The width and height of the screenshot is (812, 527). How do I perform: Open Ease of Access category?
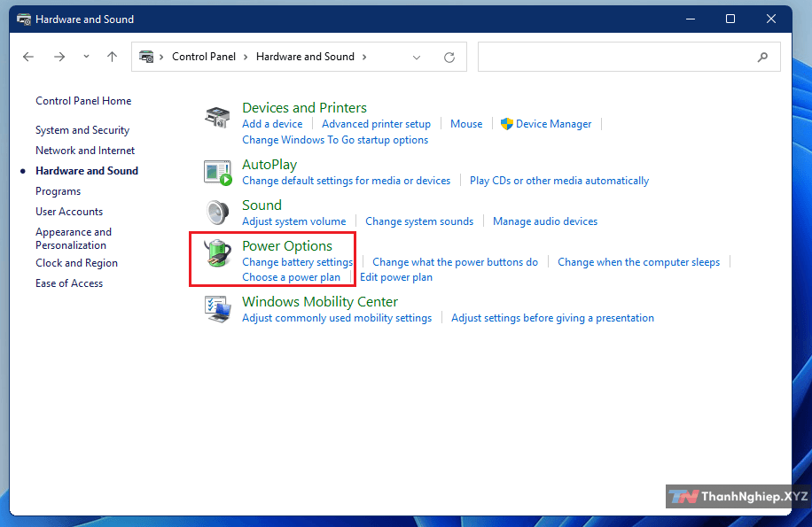(x=69, y=283)
